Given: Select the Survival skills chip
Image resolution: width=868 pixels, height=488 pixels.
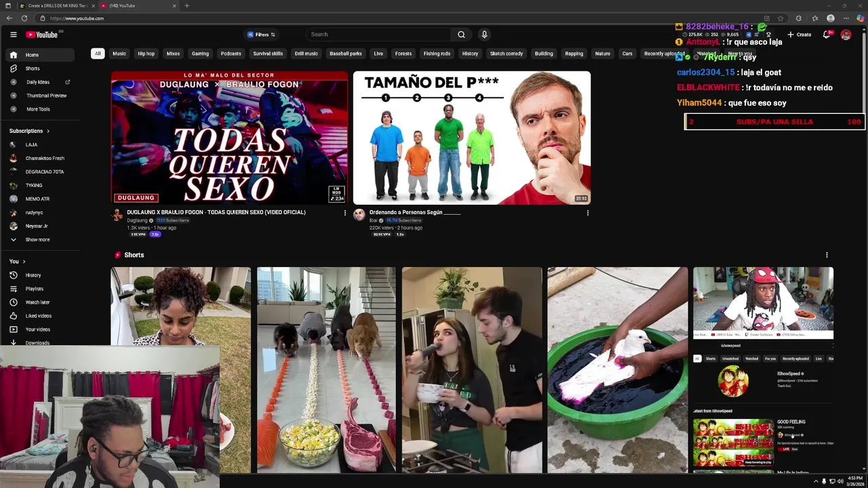Looking at the screenshot, I should (268, 54).
